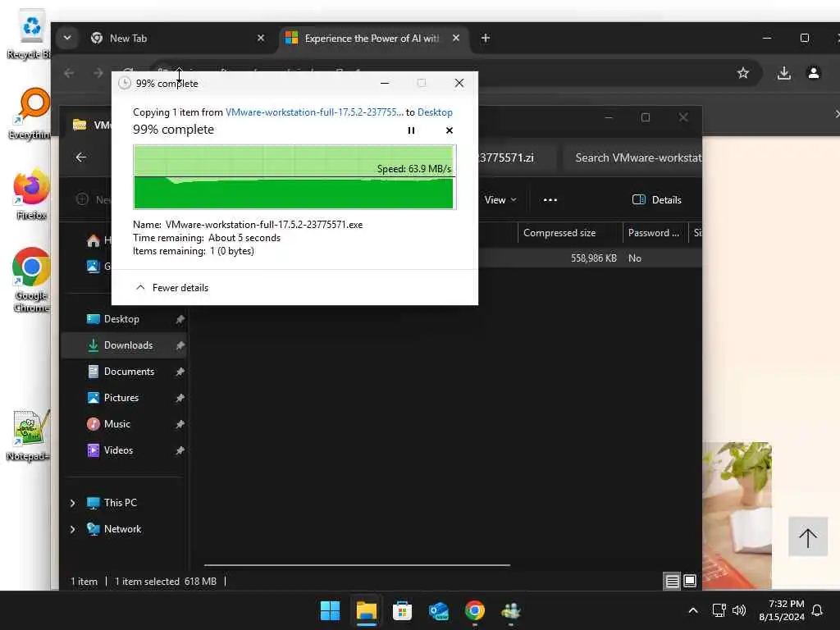The height and width of the screenshot is (630, 840).
Task: Select the Google Chrome desktop shortcut
Action: click(x=31, y=280)
